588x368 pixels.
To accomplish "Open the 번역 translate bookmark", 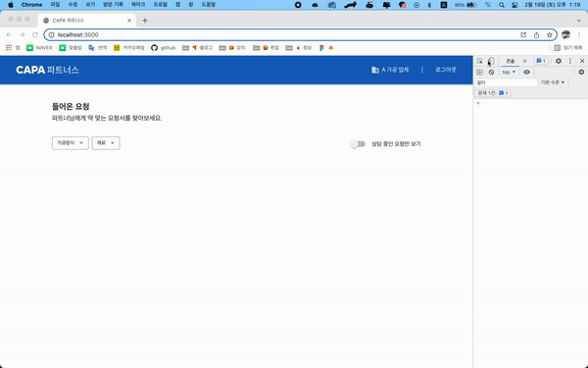I will pyautogui.click(x=97, y=48).
